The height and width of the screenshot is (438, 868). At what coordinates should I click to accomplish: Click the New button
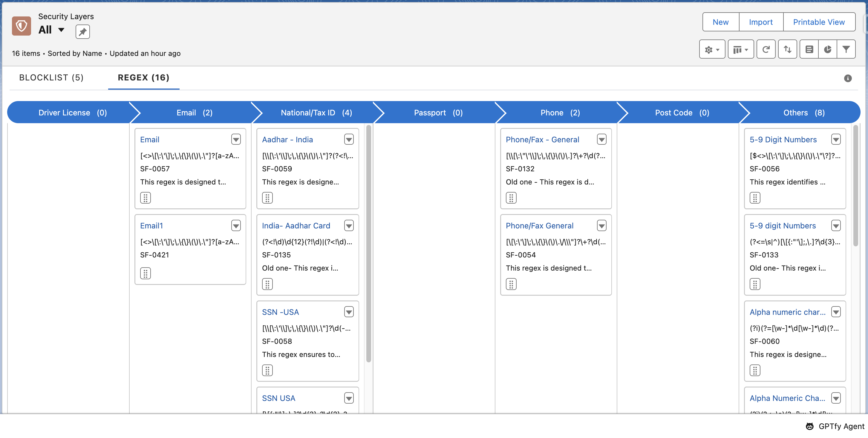(x=720, y=22)
